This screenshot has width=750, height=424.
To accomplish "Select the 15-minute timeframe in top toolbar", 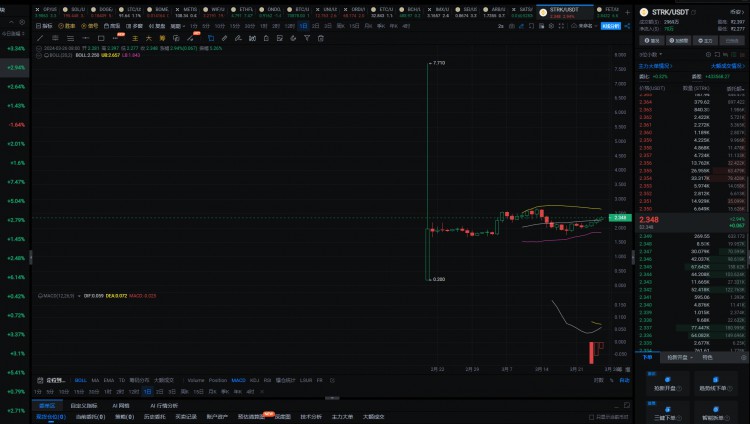I will click(235, 26).
